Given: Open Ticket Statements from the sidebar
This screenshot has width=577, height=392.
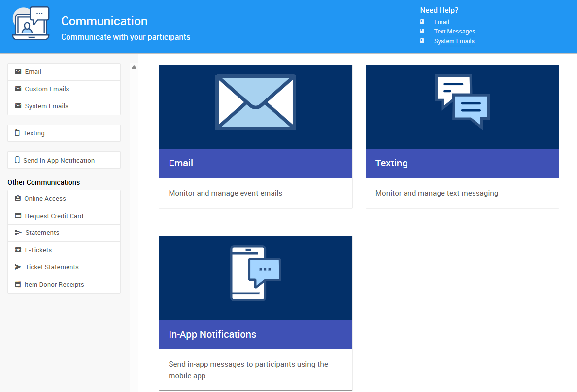Looking at the screenshot, I should [x=52, y=267].
